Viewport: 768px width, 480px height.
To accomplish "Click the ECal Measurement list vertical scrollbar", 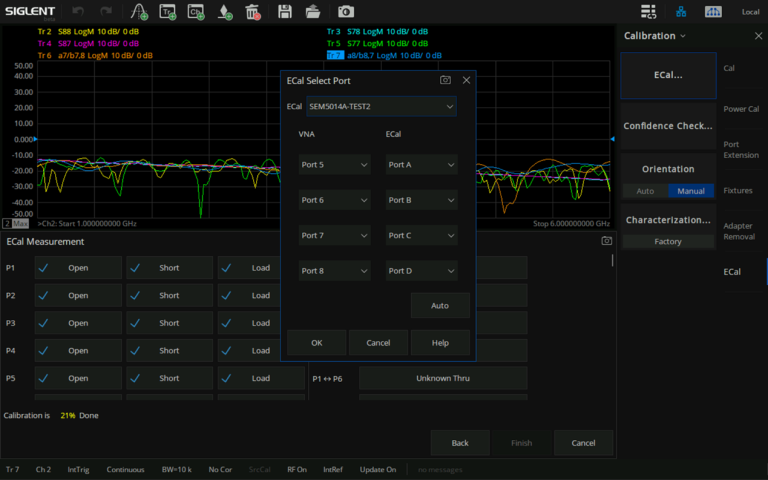I will coord(612,262).
